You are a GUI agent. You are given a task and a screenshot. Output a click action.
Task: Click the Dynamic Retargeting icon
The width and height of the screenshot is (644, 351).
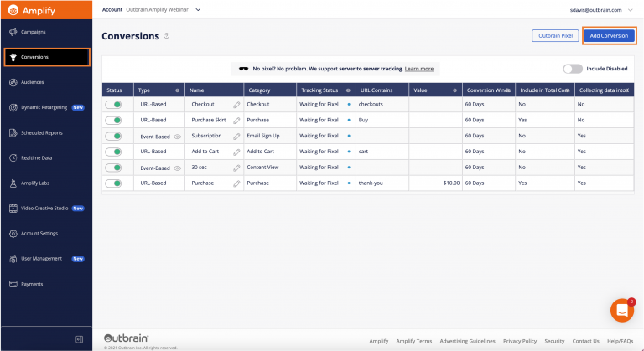pos(13,107)
